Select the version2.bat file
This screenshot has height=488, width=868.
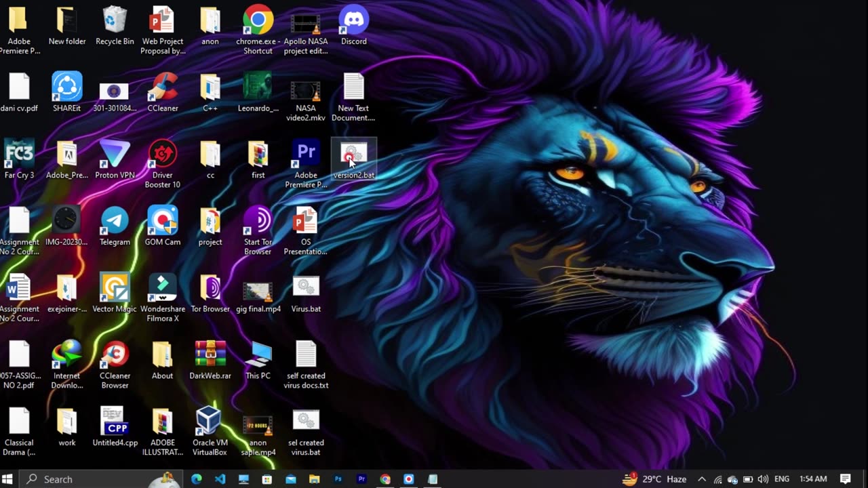pyautogui.click(x=353, y=160)
